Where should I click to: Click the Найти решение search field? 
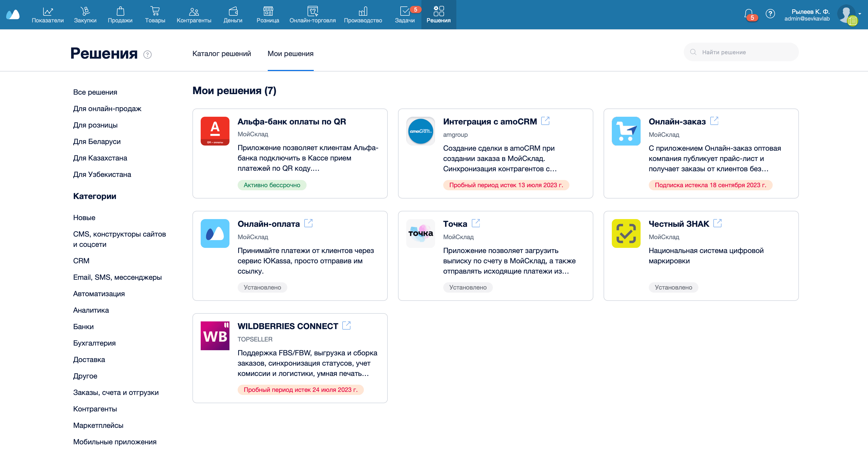[741, 52]
